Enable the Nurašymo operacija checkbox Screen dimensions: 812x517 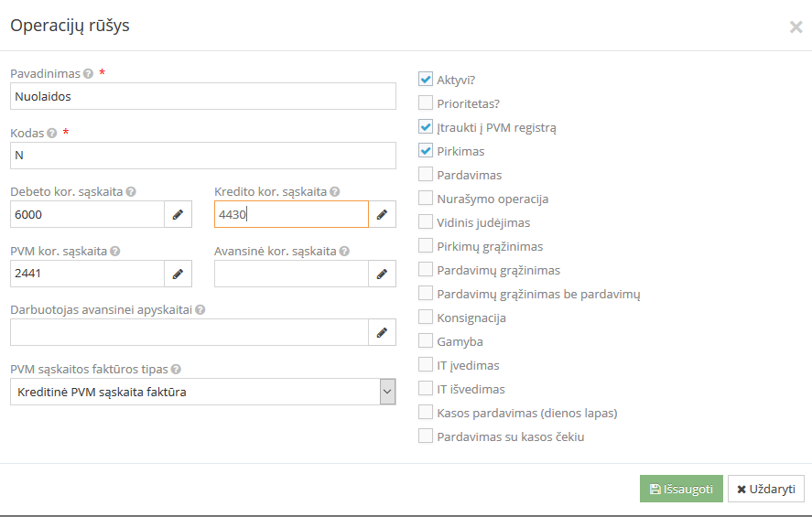click(x=426, y=199)
